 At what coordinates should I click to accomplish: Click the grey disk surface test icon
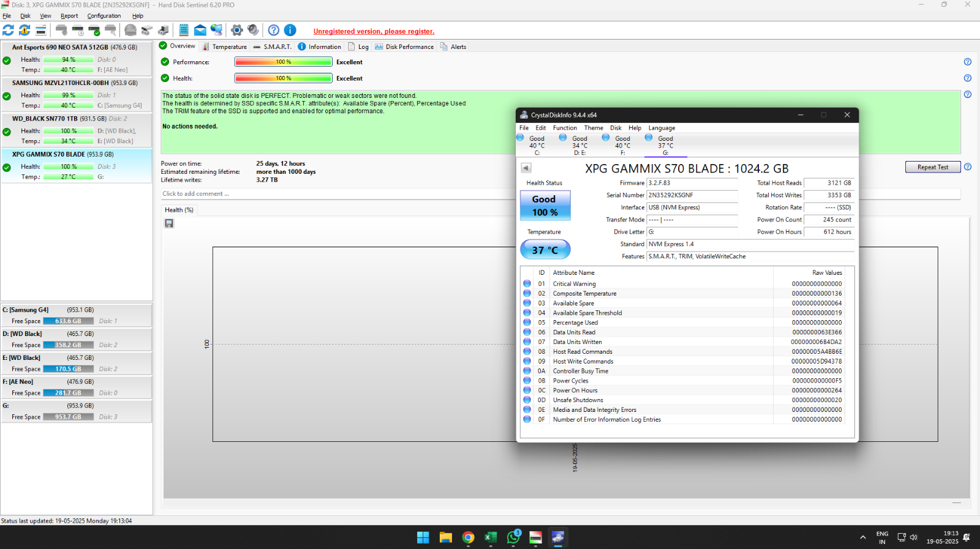coord(130,30)
